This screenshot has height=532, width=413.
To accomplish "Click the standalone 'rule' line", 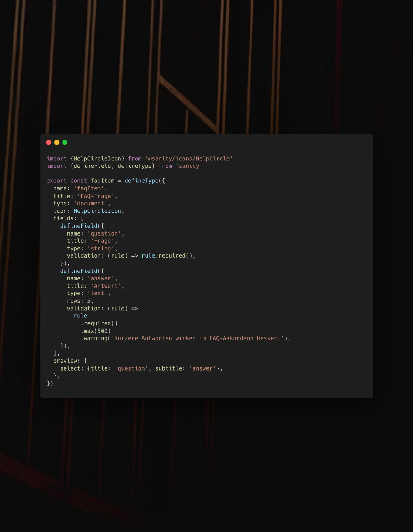I will coord(81,316).
